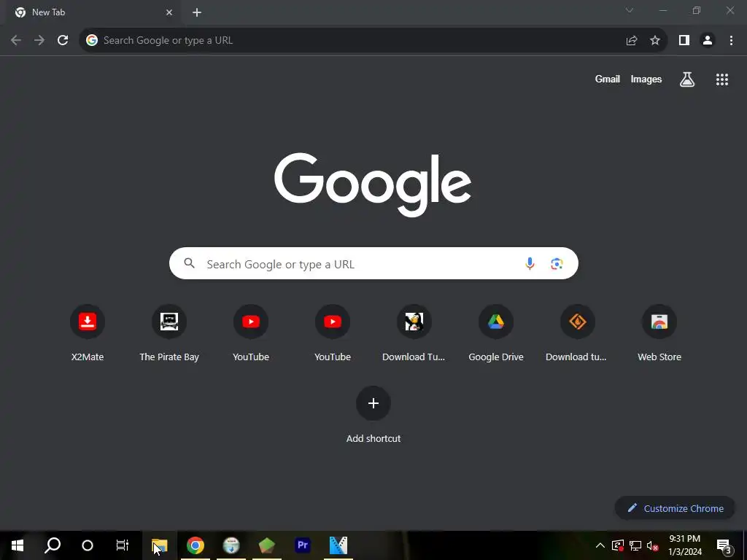
Task: Open File Explorer from taskbar
Action: click(x=160, y=545)
